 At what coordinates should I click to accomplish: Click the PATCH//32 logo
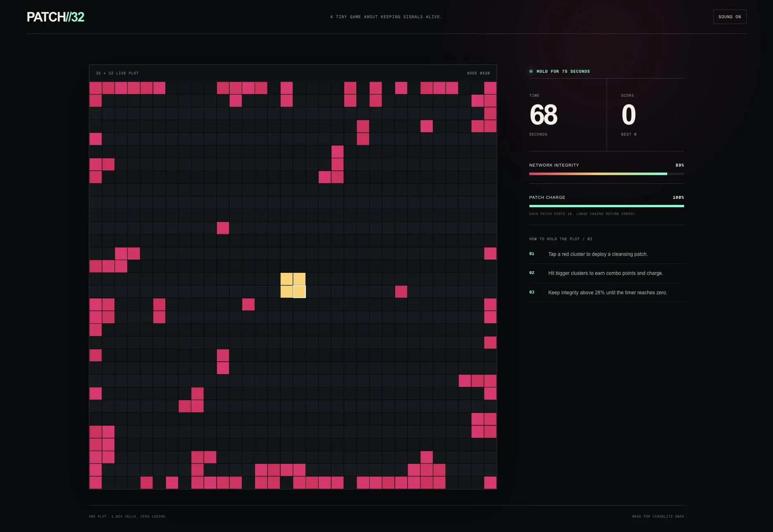55,17
